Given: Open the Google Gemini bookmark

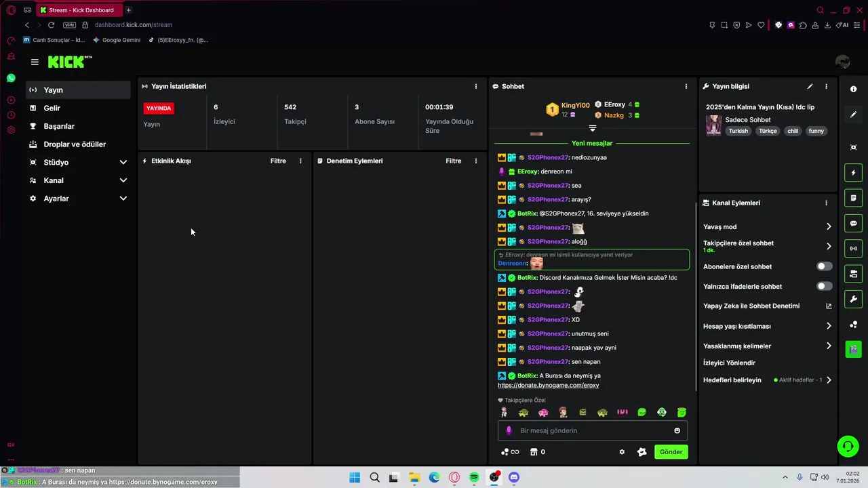Looking at the screenshot, I should (x=117, y=40).
